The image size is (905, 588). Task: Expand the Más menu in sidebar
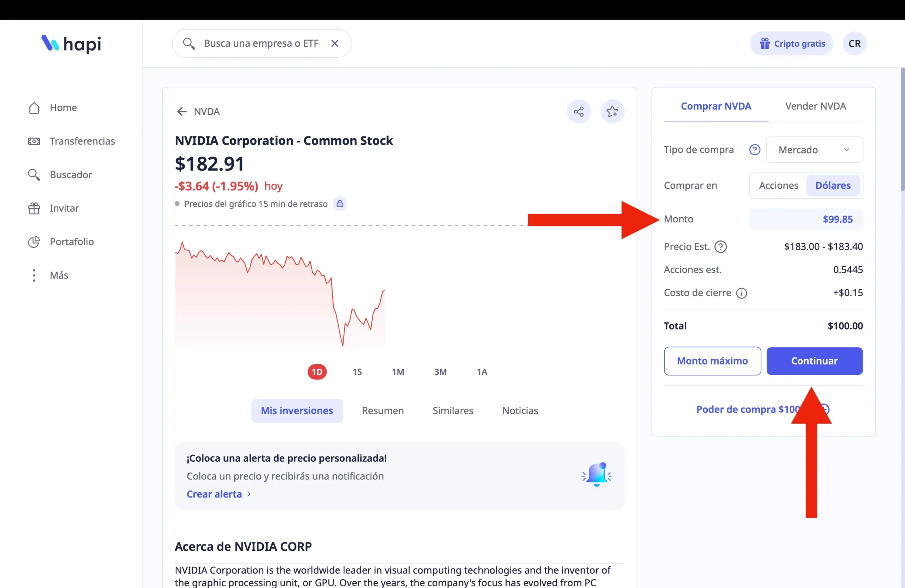59,275
